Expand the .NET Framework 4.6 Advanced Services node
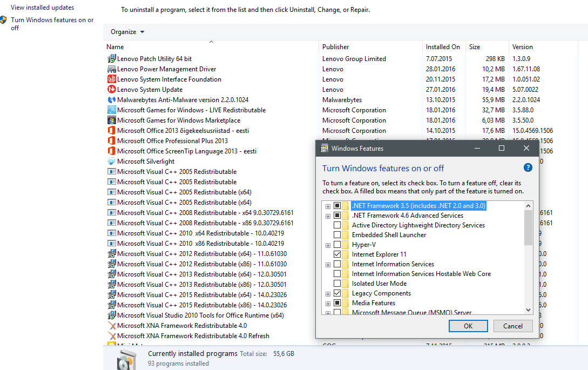 click(328, 216)
